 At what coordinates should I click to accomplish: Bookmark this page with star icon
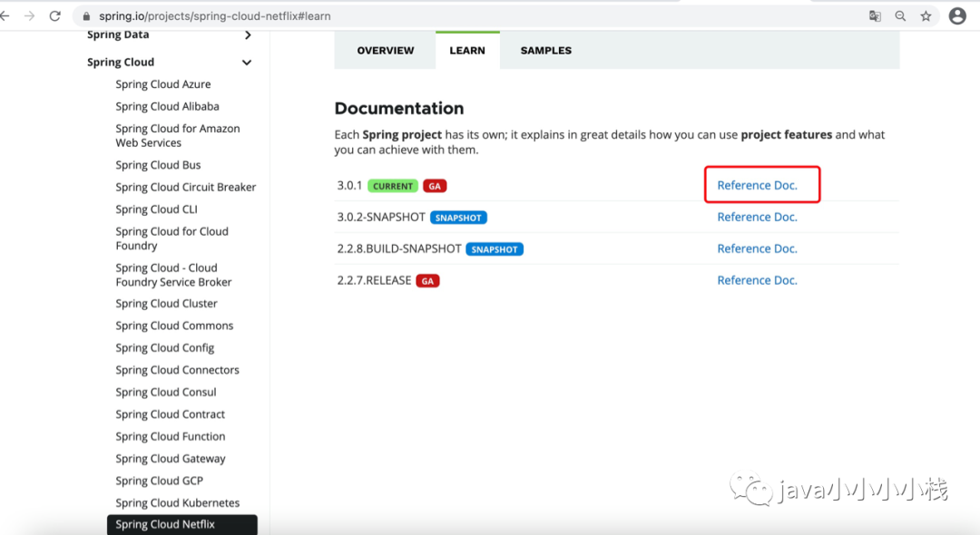[x=926, y=16]
